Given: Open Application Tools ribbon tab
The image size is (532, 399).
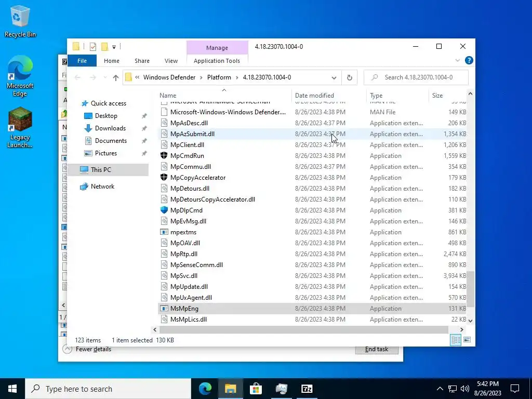Looking at the screenshot, I should 217,61.
